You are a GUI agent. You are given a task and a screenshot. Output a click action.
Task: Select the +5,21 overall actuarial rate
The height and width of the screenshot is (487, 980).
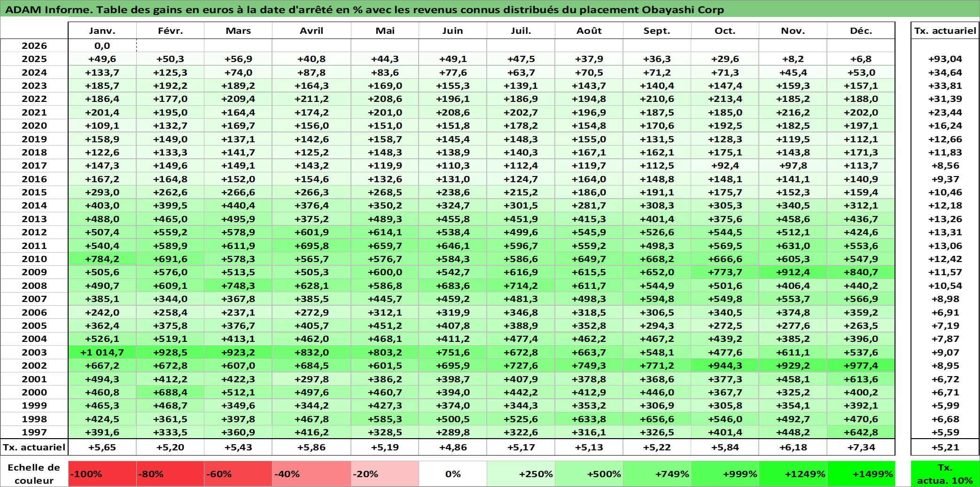(945, 447)
